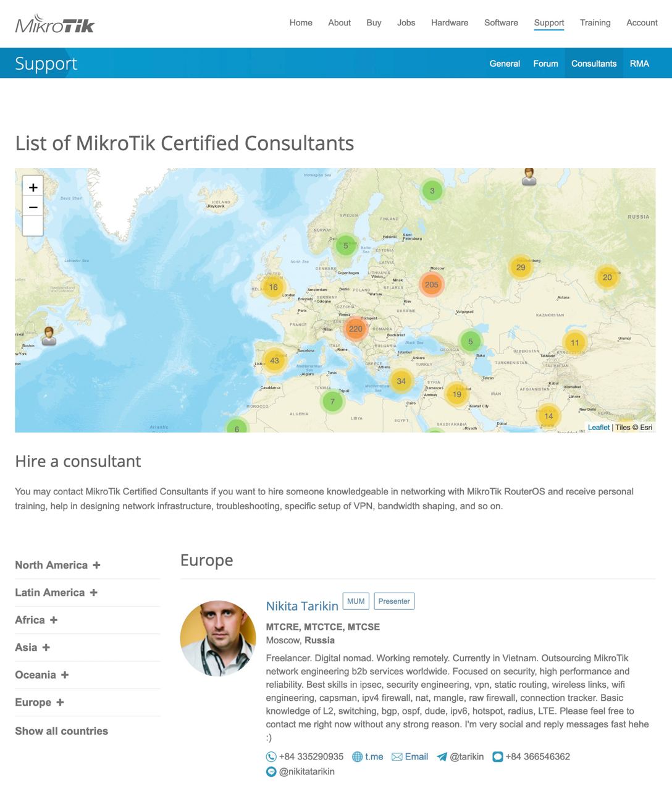Click Nikita Tarikin's profile photo

(218, 638)
